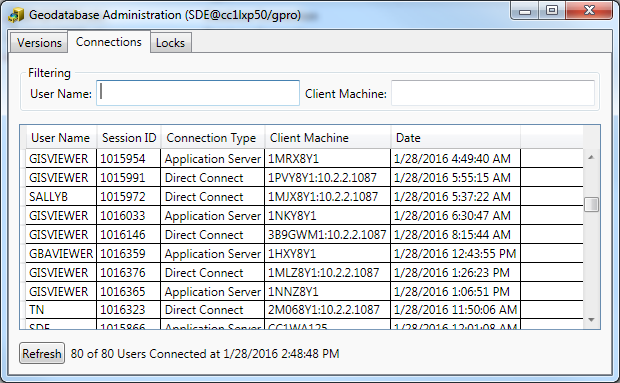620x383 pixels.
Task: Select session ID 1016146 cell
Action: click(x=129, y=234)
